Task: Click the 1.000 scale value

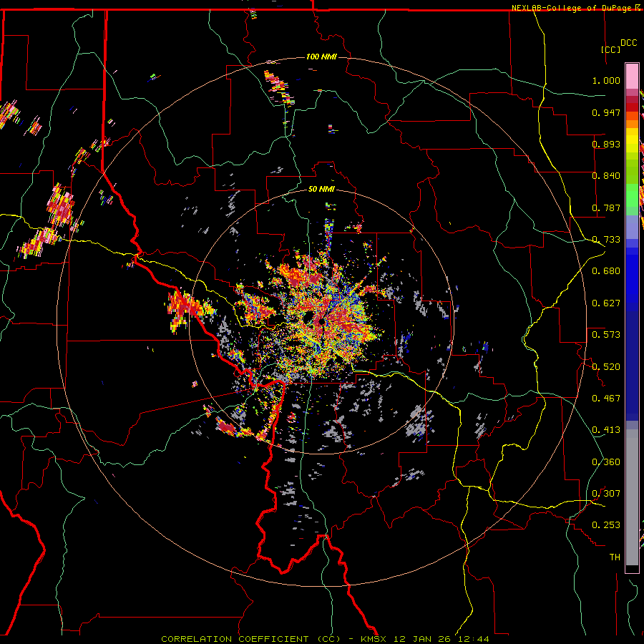Action: 606,80
